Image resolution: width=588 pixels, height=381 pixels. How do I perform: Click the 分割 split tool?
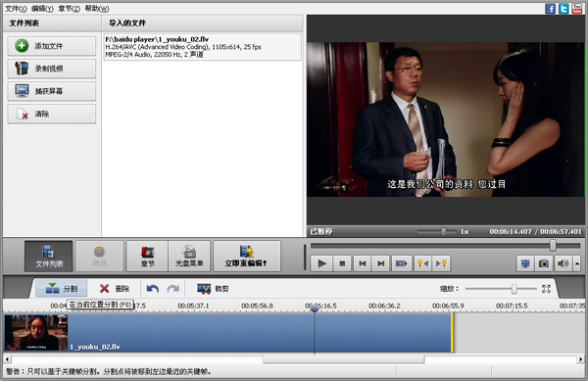[61, 289]
